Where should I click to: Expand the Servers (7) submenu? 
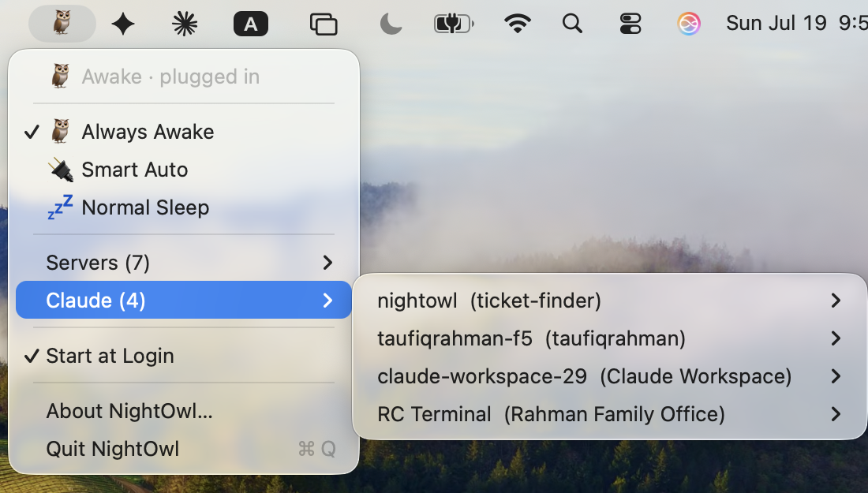tap(184, 262)
